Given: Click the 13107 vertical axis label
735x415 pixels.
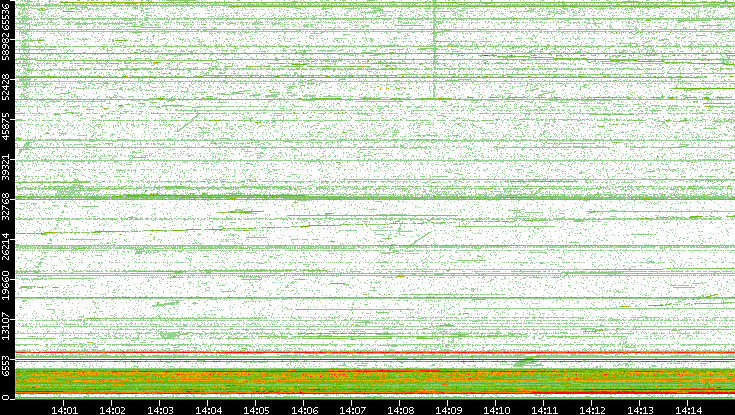Looking at the screenshot, I should pyautogui.click(x=5, y=325).
